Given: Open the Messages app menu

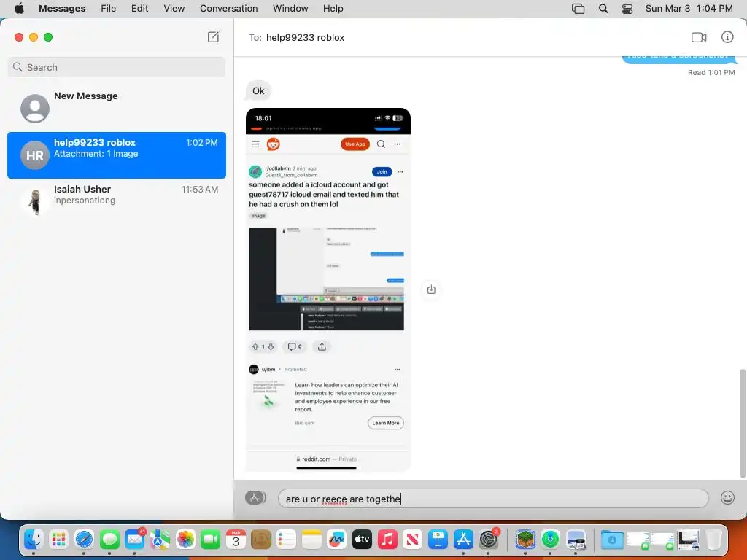Looking at the screenshot, I should click(x=62, y=9).
